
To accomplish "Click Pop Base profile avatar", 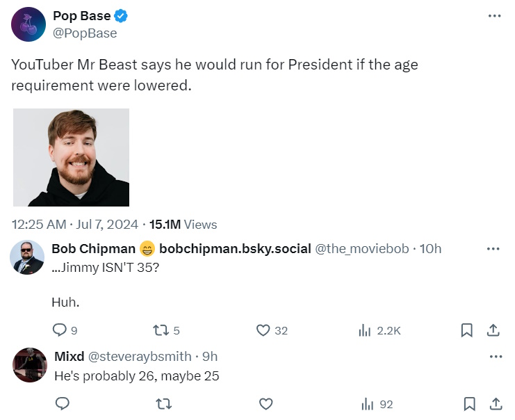I will 29,24.
